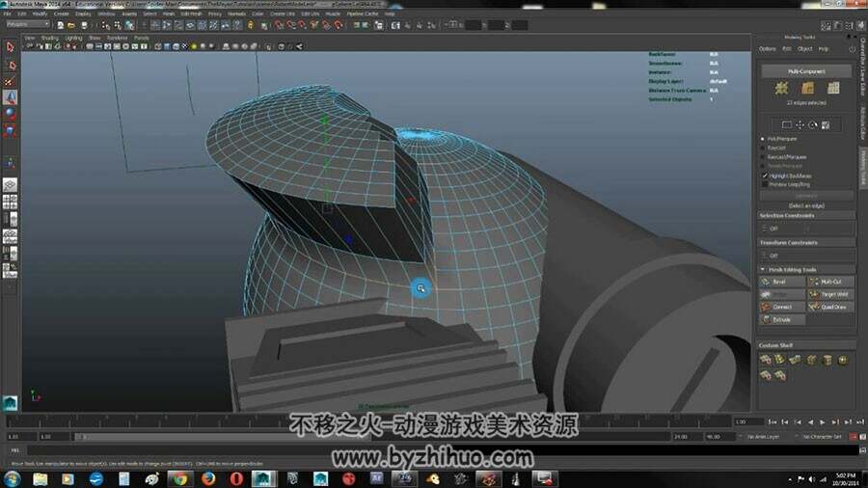This screenshot has height=488, width=868.
Task: Select face component mode icon in Modeling Toolkit
Action: [833, 88]
